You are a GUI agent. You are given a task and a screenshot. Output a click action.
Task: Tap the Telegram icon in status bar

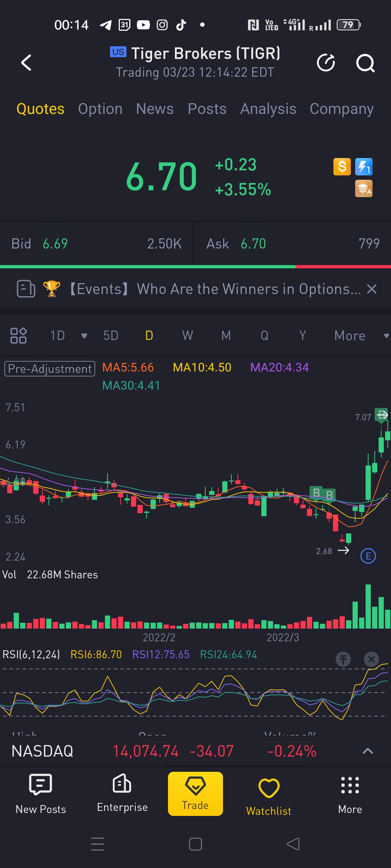(x=106, y=25)
